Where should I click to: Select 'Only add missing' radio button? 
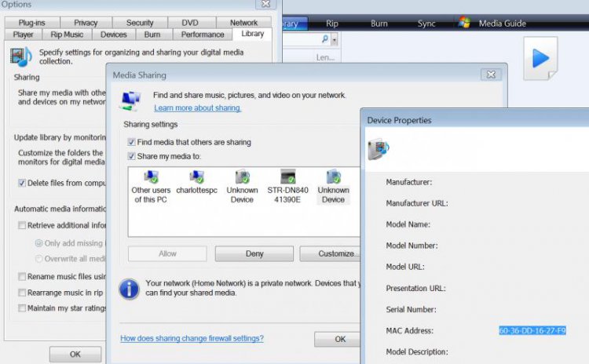click(38, 243)
